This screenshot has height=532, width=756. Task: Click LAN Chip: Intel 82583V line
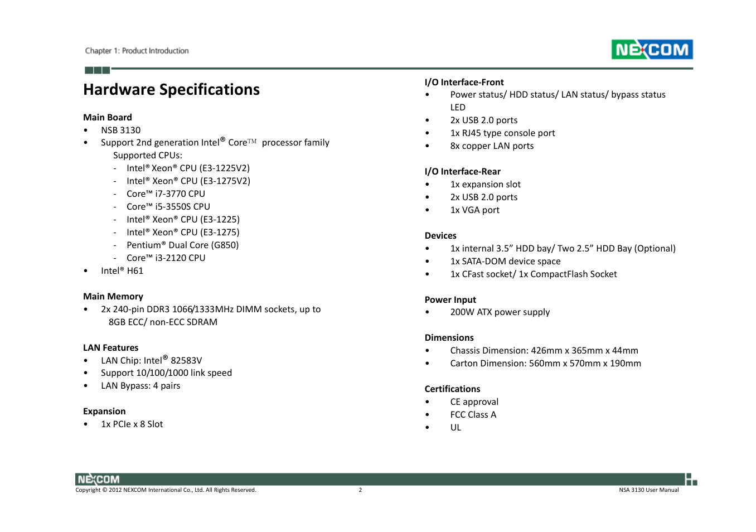point(151,360)
